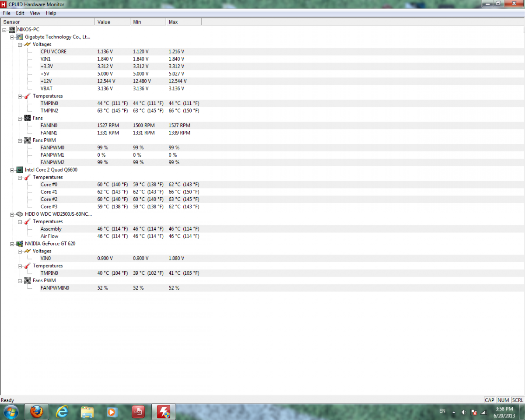This screenshot has height=420, width=525.
Task: Sort by the Max column header
Action: pos(184,22)
